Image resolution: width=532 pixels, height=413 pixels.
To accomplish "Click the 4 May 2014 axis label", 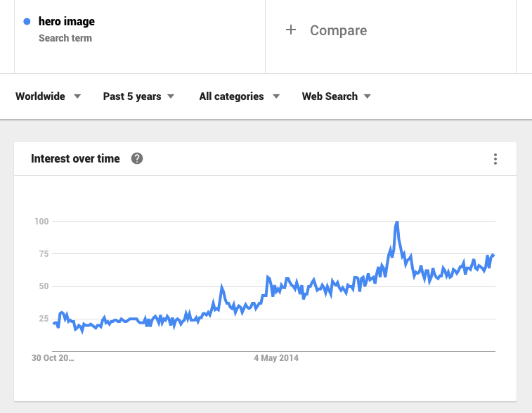I will point(276,358).
